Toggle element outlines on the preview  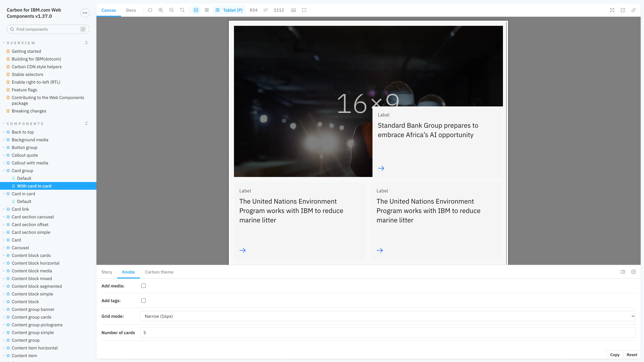point(304,10)
